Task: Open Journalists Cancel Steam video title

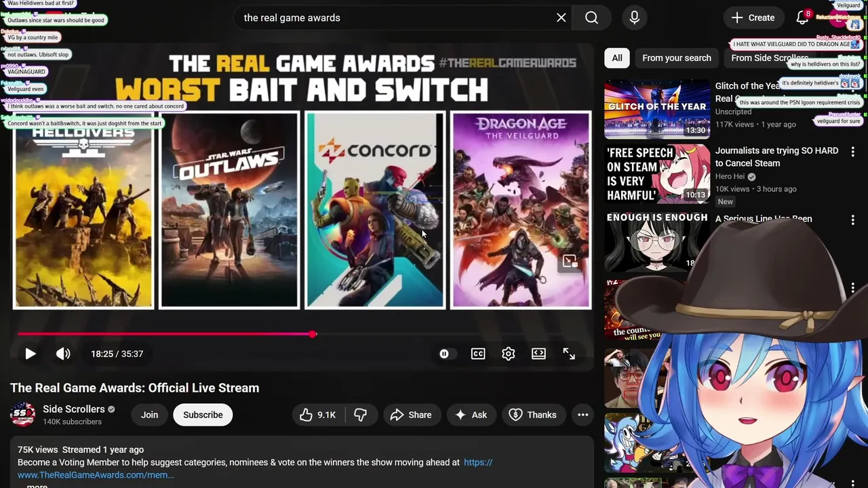Action: [x=776, y=157]
